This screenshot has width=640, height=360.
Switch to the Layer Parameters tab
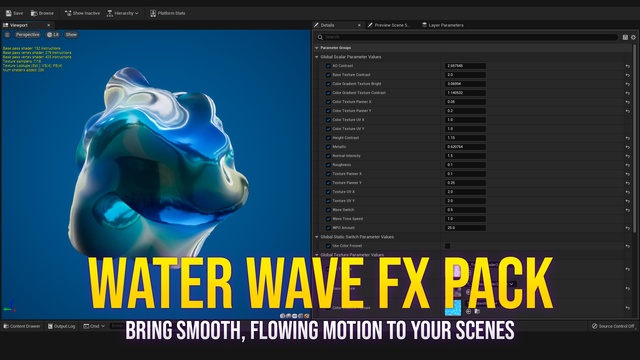(443, 25)
